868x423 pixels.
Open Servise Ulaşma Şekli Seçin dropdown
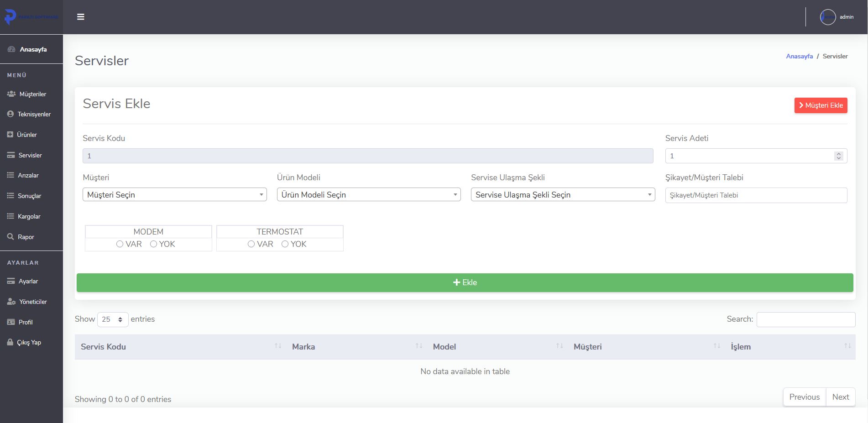(563, 195)
